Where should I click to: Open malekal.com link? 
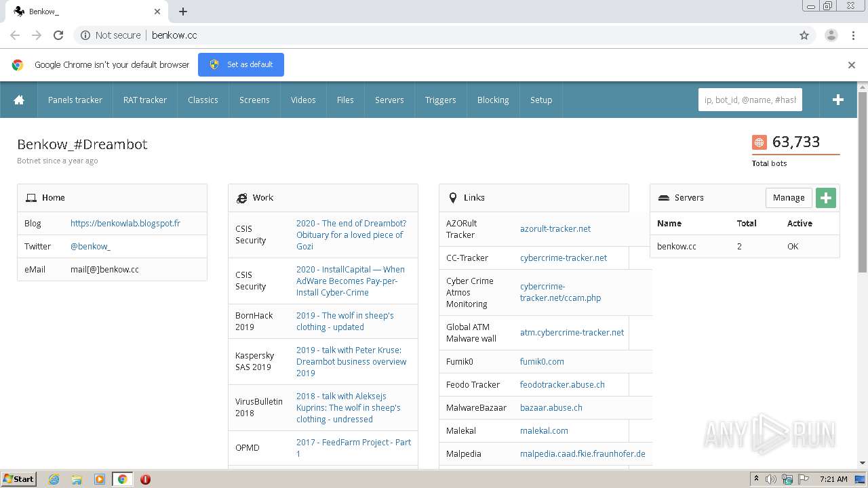[x=544, y=430]
